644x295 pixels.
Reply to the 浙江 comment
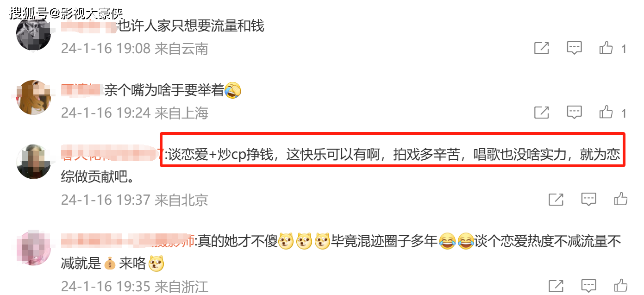[588, 286]
